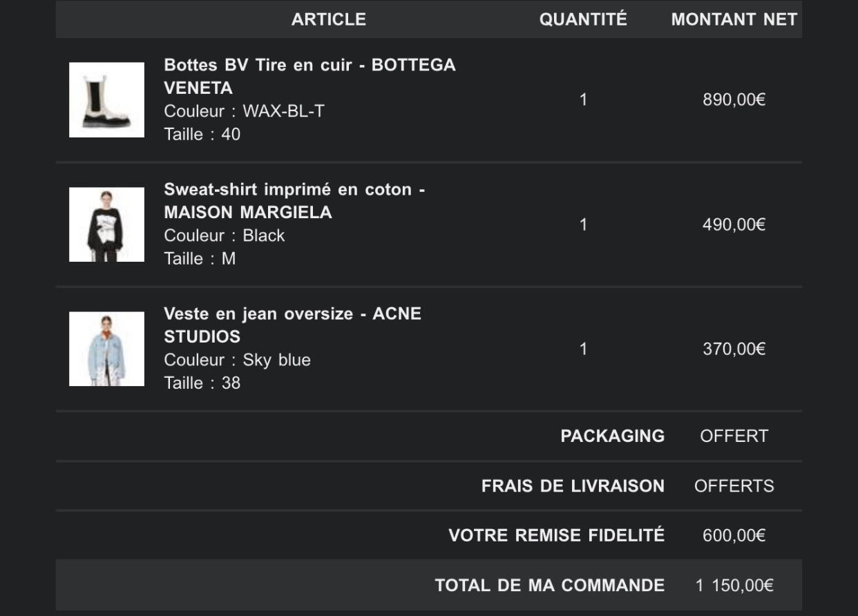Viewport: 858px width, 616px height.
Task: Select the MONTANT NET column header
Action: click(x=734, y=19)
